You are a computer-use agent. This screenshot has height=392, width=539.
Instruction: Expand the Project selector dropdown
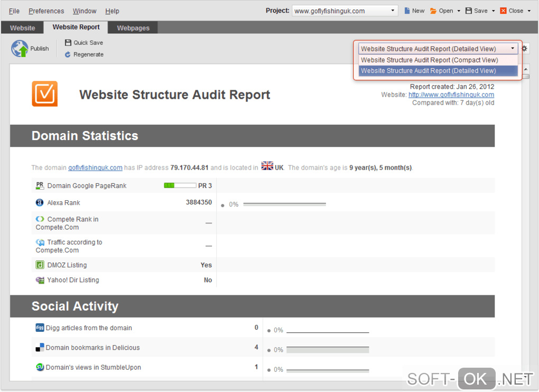(x=393, y=11)
